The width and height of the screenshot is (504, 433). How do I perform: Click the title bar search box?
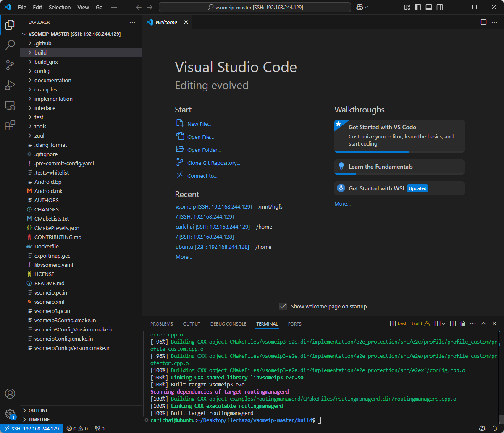coord(255,7)
